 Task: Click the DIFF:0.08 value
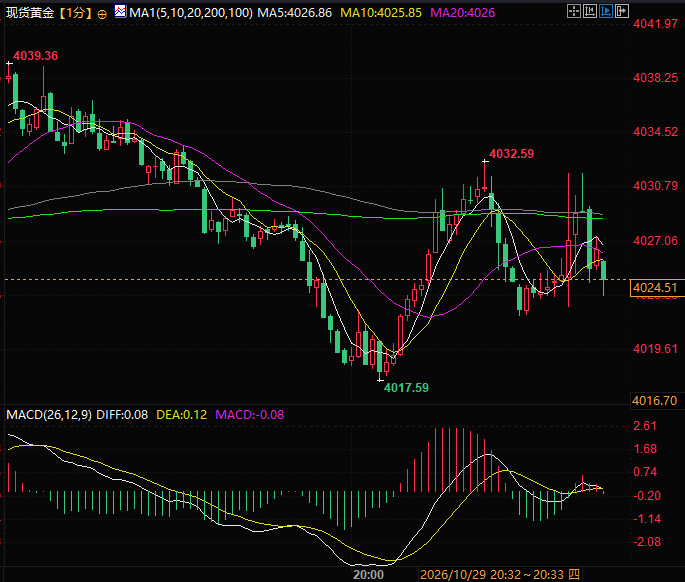click(x=122, y=415)
